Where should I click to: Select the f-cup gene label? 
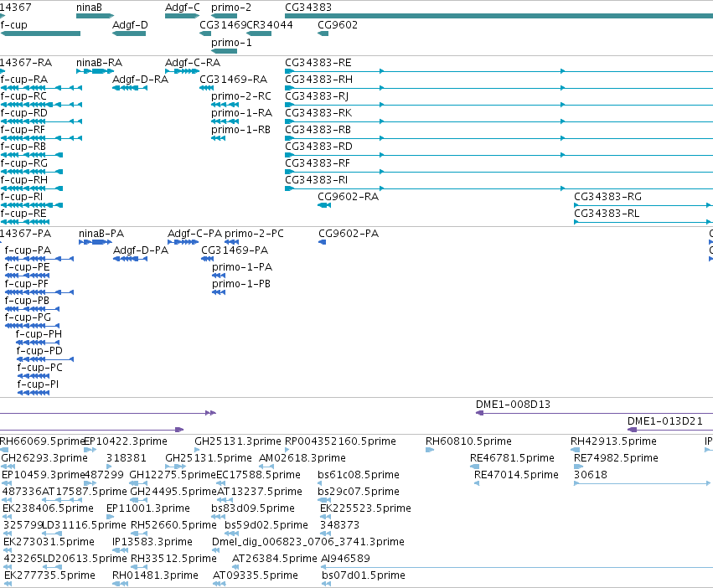pyautogui.click(x=13, y=24)
